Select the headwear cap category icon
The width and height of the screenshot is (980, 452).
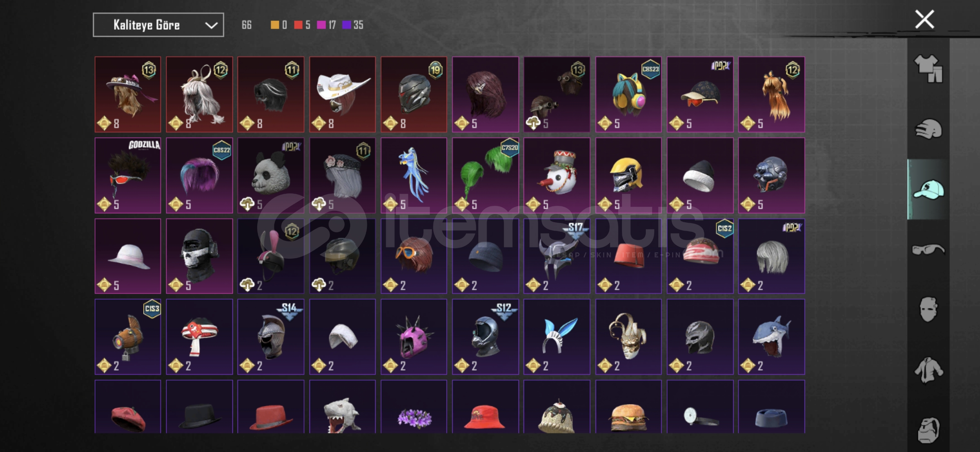click(928, 190)
